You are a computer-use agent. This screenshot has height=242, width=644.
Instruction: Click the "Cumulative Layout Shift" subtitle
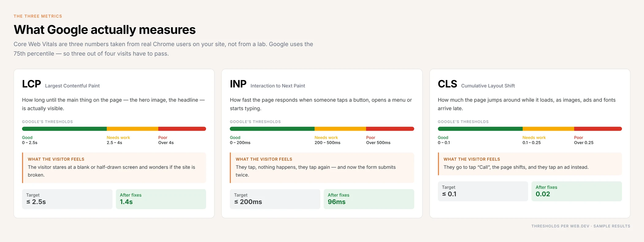tap(488, 86)
